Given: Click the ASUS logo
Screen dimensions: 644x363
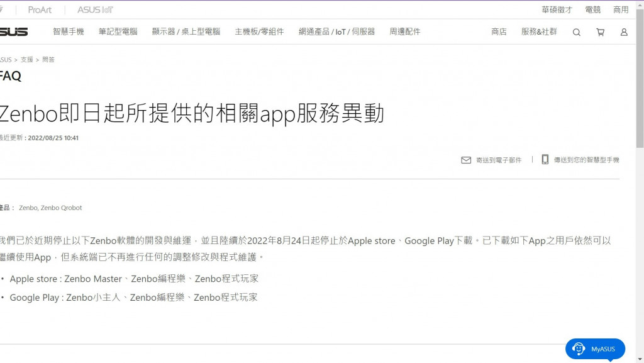Looking at the screenshot, I should (14, 31).
